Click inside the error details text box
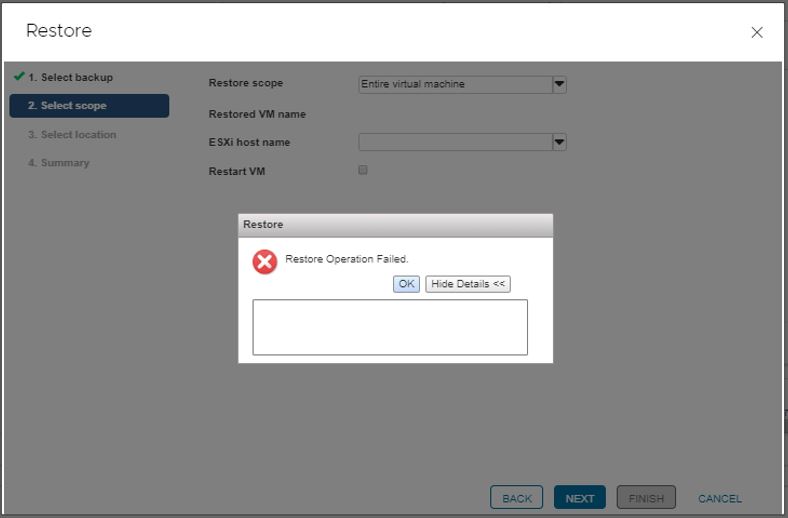 (x=390, y=327)
